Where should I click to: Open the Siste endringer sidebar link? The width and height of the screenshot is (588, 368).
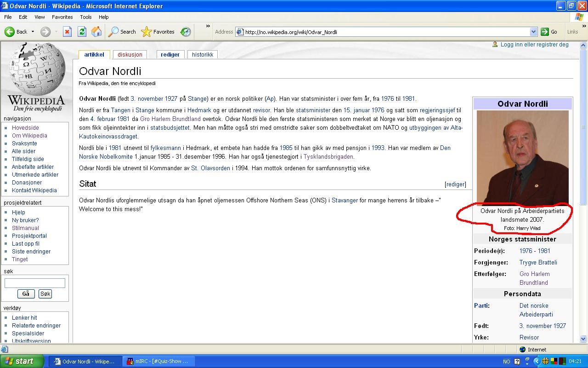point(31,252)
